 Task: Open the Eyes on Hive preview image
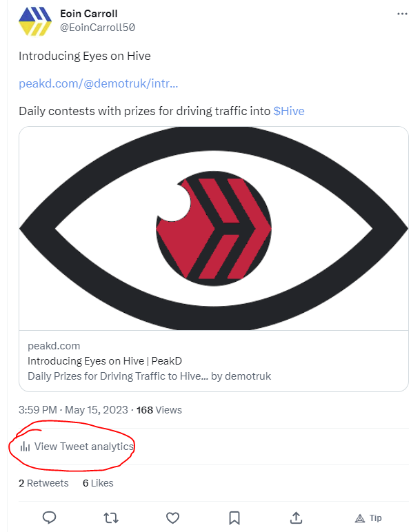pos(214,227)
